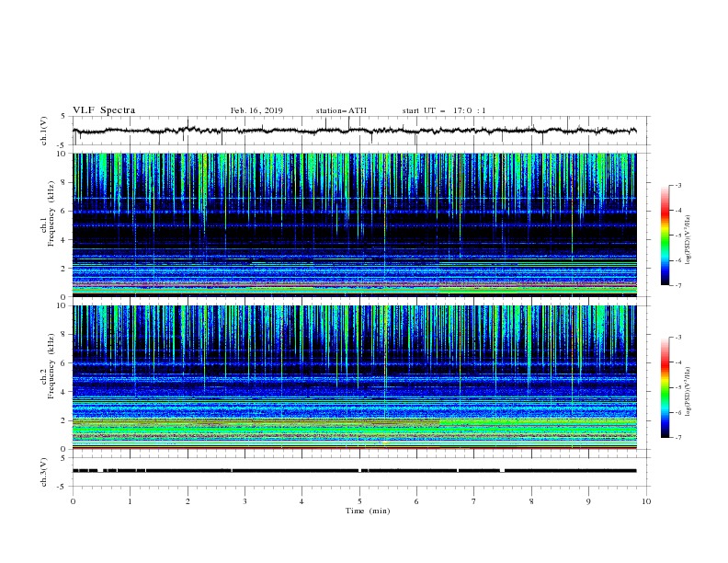This screenshot has width=728, height=563.
Task: Click the "VLF Spectra" plot title
Action: [x=104, y=110]
